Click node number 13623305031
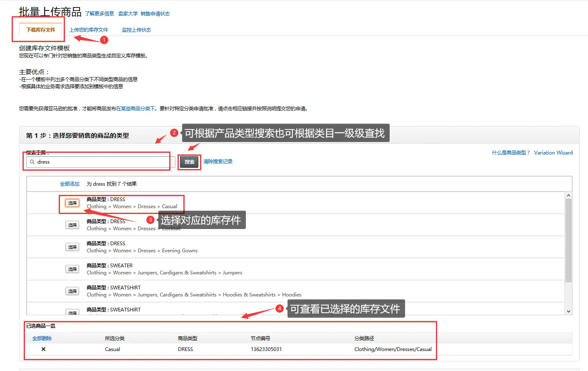This screenshot has width=588, height=371. click(266, 349)
